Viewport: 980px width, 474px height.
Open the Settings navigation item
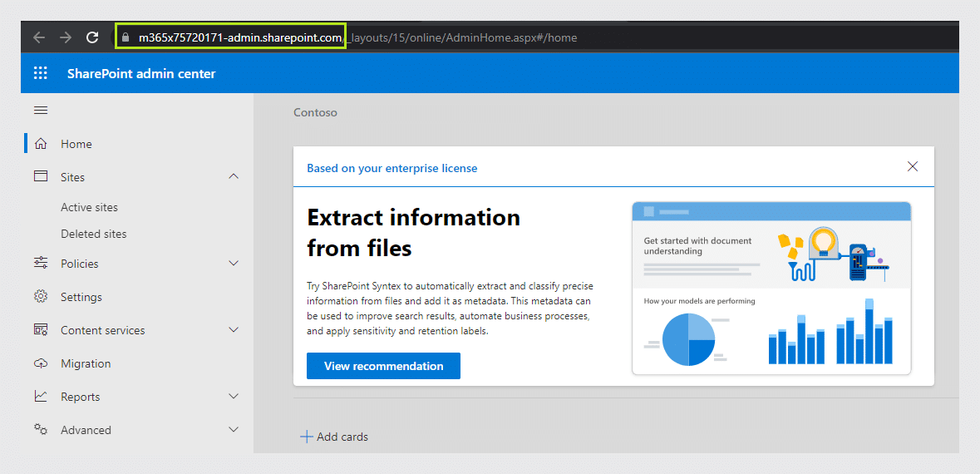tap(81, 297)
